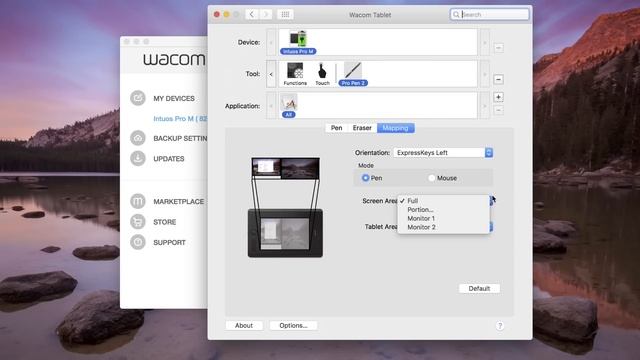Switch to the Pen tab
The image size is (640, 360).
click(336, 128)
